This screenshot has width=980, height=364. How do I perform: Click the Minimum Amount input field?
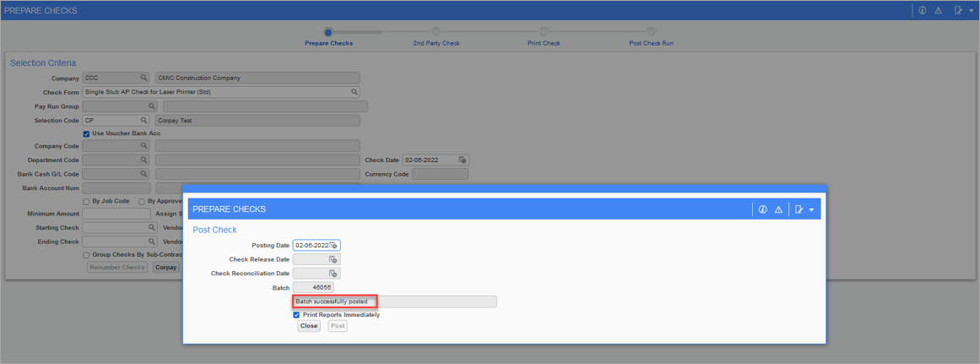116,215
